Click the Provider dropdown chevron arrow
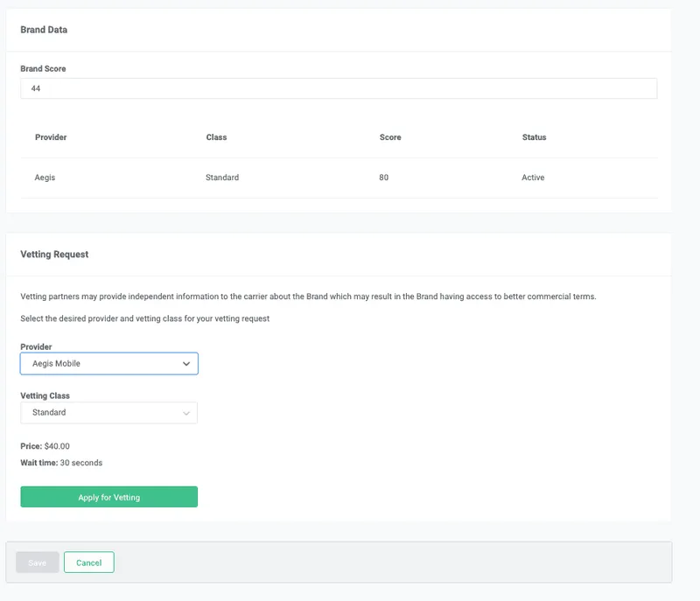Screen dimensions: 700x601 (x=185, y=363)
